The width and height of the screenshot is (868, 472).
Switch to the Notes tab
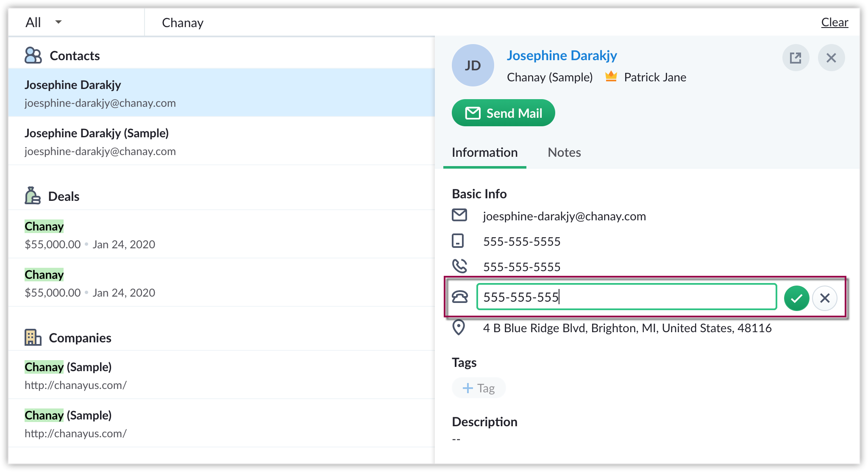click(x=564, y=153)
